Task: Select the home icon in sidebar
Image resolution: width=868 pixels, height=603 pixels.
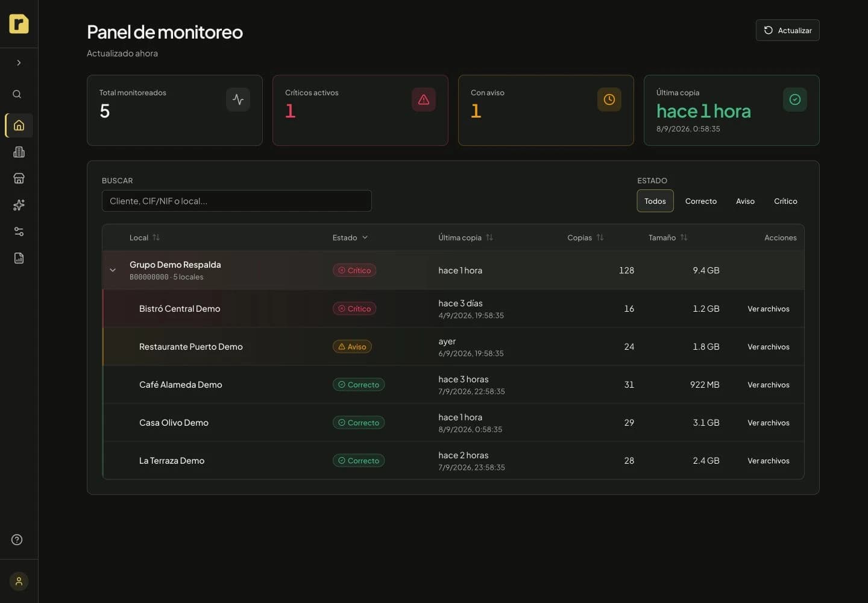Action: [19, 125]
